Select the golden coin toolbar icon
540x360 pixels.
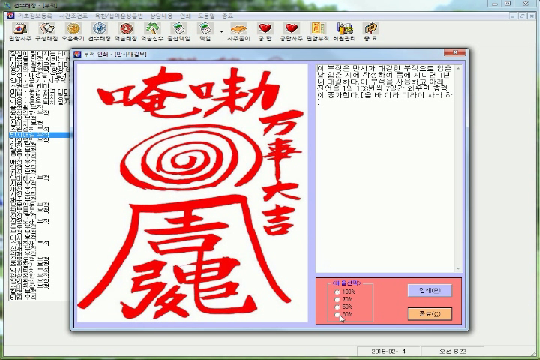point(73,29)
